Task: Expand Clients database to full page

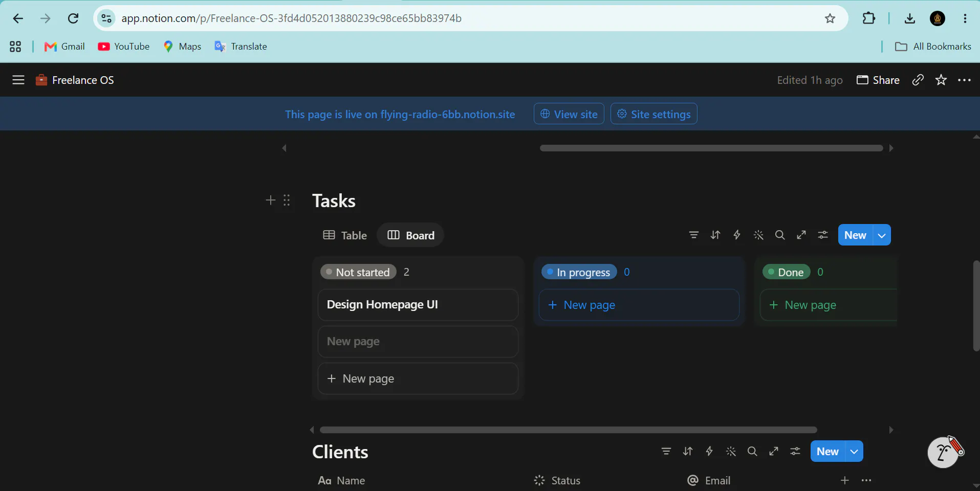Action: (x=774, y=451)
